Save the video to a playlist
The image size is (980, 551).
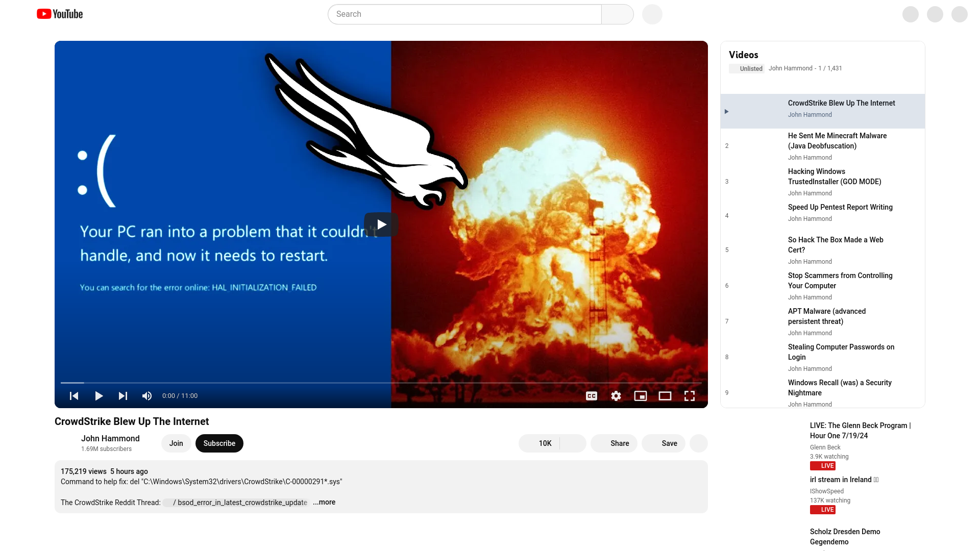click(664, 443)
